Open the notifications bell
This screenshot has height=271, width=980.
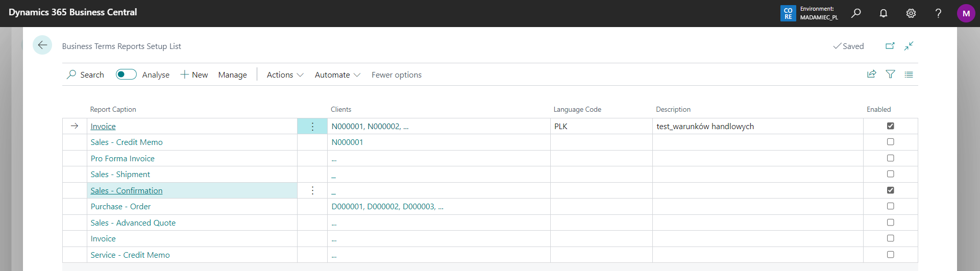tap(883, 13)
